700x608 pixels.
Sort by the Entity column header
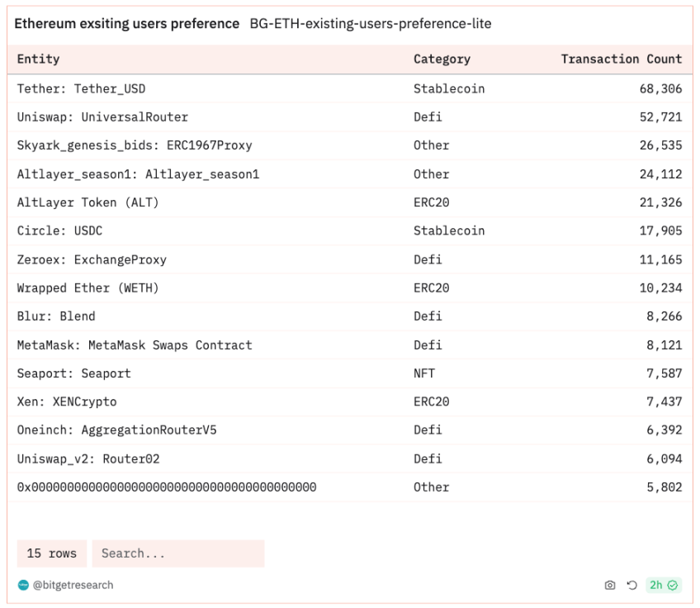tap(39, 59)
